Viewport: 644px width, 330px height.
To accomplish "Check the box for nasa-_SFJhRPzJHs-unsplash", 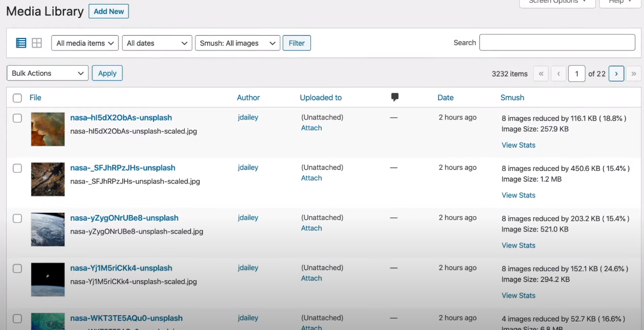I will click(18, 168).
